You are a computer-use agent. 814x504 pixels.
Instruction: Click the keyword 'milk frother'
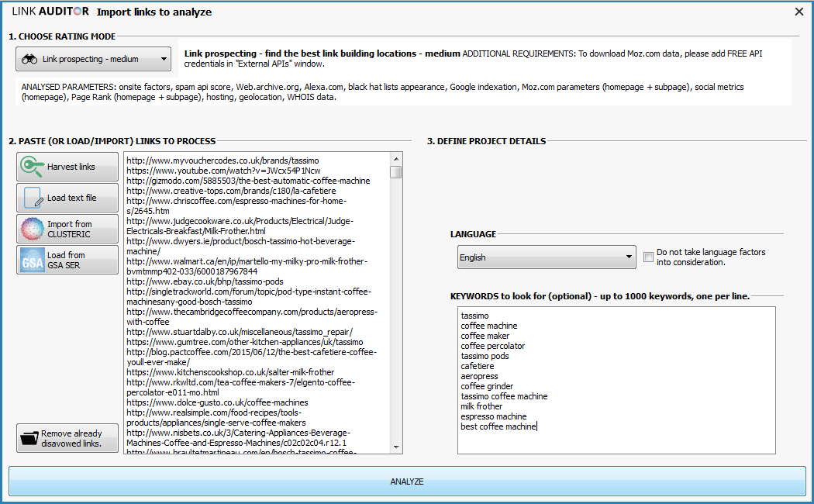click(481, 406)
